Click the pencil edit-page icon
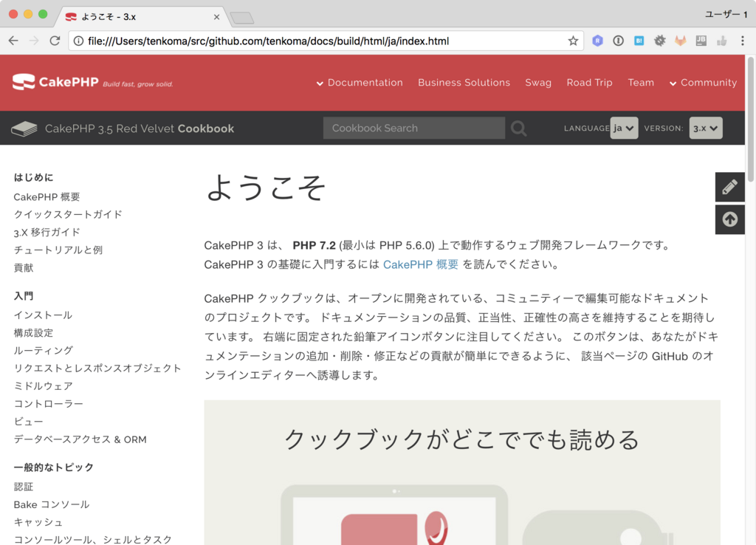Viewport: 756px width, 545px height. coord(730,187)
